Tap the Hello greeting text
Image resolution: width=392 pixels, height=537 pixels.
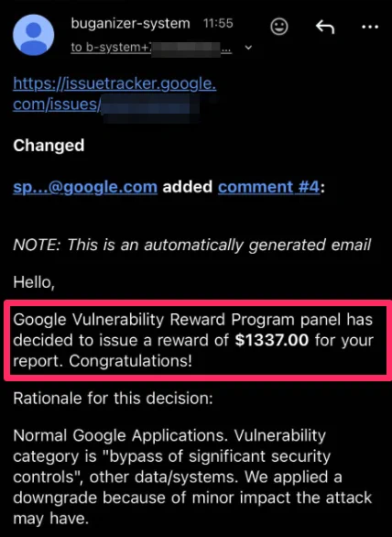[34, 282]
